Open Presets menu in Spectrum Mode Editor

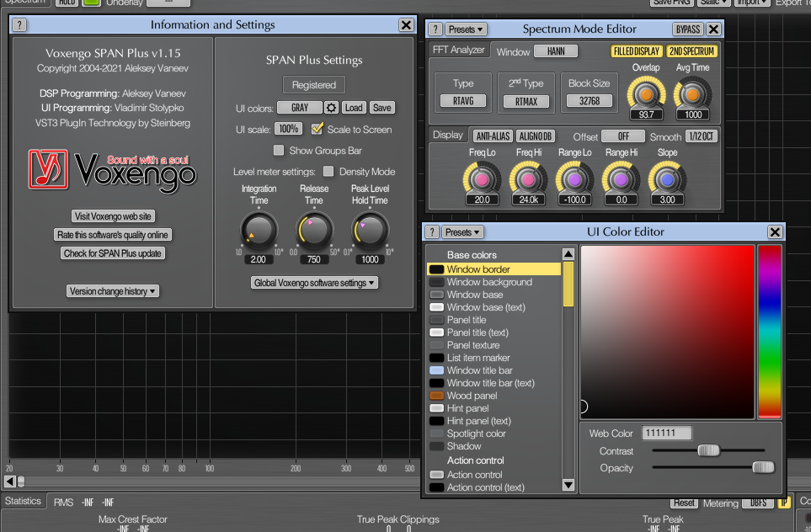click(466, 29)
